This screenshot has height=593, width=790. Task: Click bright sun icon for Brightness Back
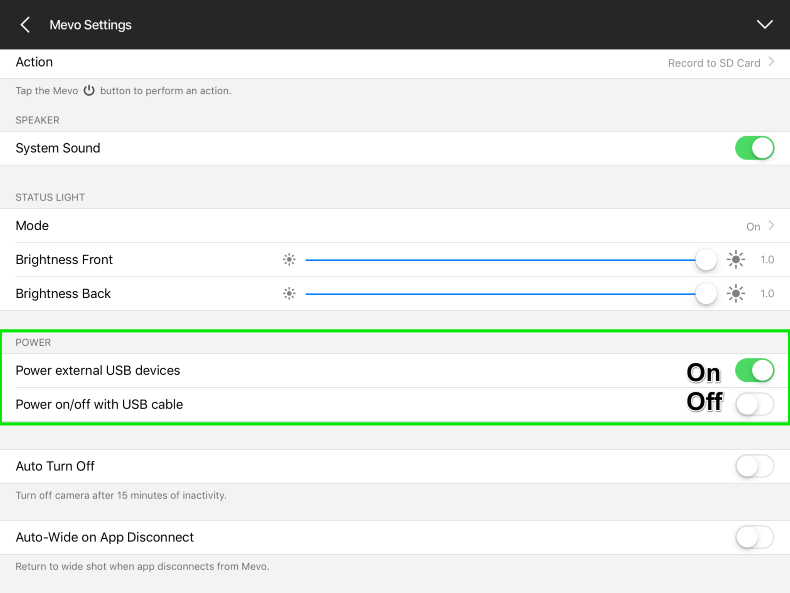[x=736, y=294]
